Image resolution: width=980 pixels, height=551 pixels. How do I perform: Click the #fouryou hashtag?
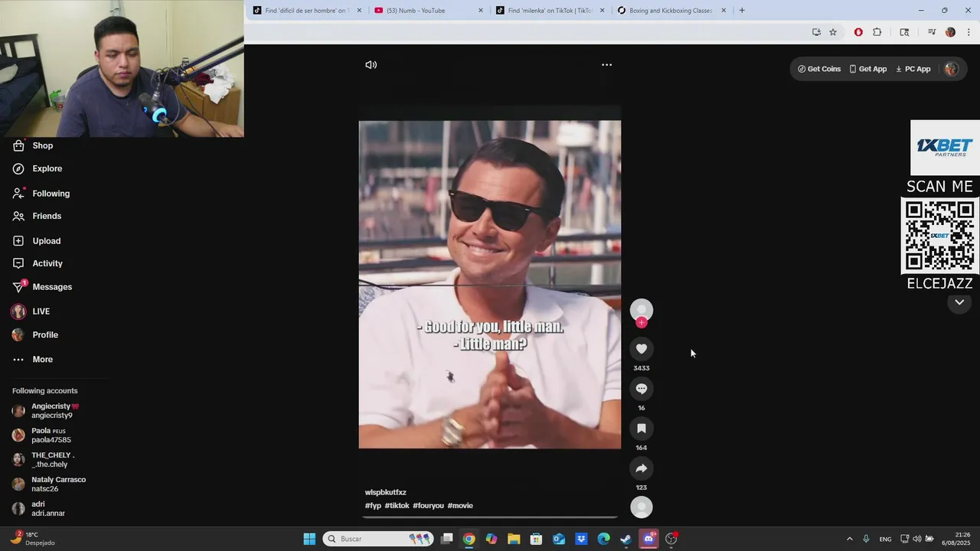click(428, 506)
